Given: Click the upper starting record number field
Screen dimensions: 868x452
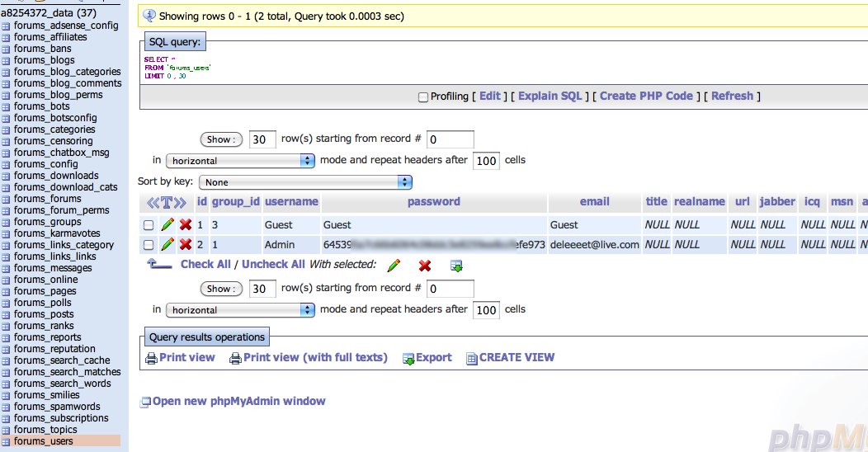Looking at the screenshot, I should click(450, 139).
